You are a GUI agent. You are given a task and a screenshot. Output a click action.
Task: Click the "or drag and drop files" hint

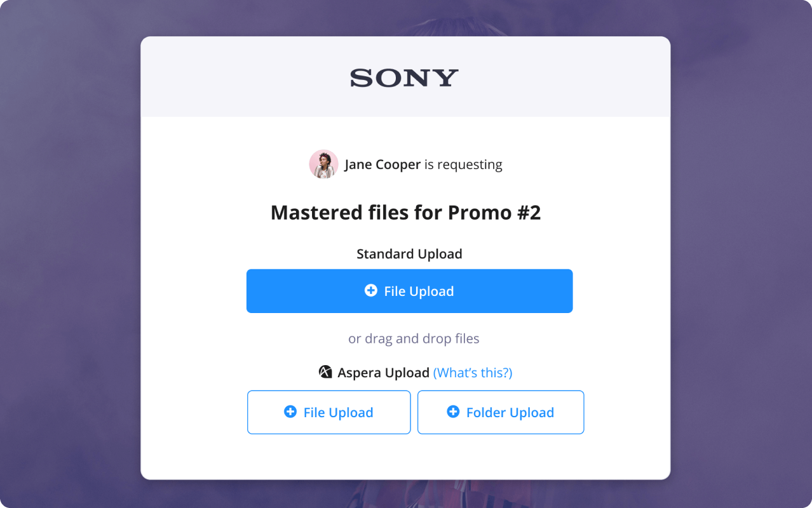tap(414, 338)
